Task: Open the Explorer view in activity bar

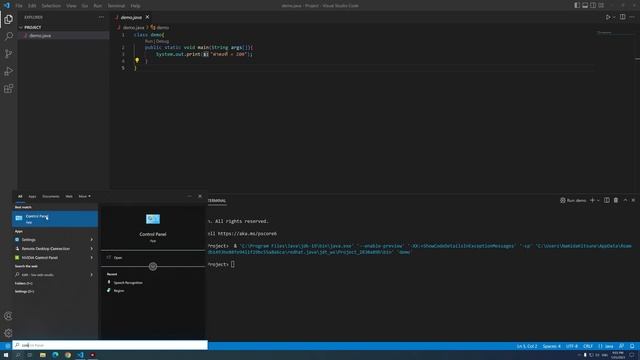Action: click(9, 19)
